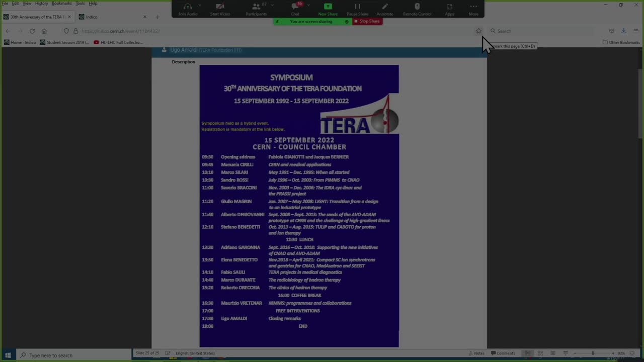Open the HL-LHC Full Collection bookmark
The image size is (644, 362).
(x=118, y=42)
